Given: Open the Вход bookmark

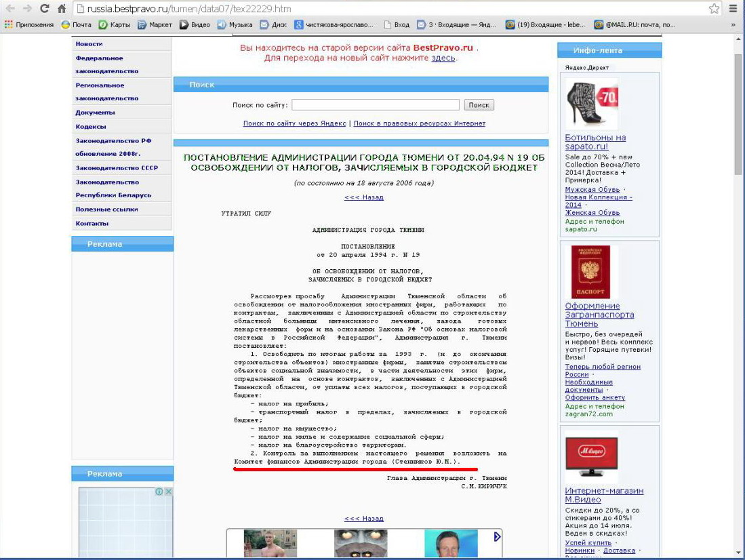Looking at the screenshot, I should (397, 24).
